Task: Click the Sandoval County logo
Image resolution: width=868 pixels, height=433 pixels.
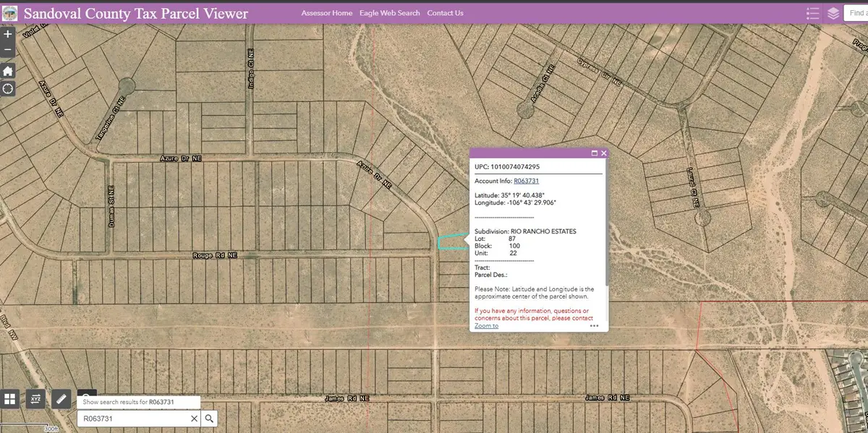Action: pyautogui.click(x=10, y=13)
